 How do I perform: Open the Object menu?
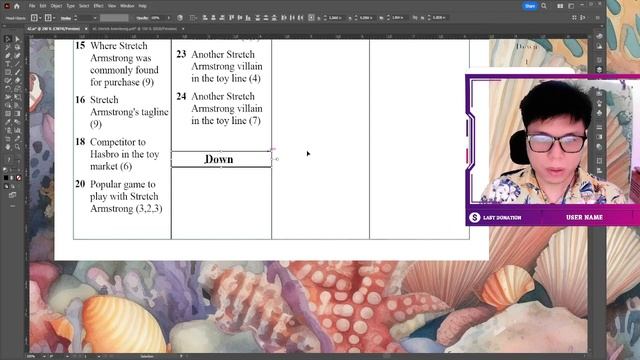(56, 6)
